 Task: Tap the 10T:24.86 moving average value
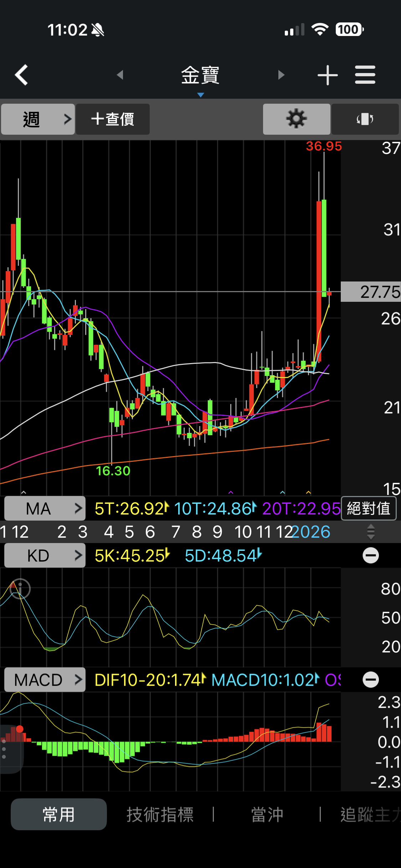tap(215, 509)
